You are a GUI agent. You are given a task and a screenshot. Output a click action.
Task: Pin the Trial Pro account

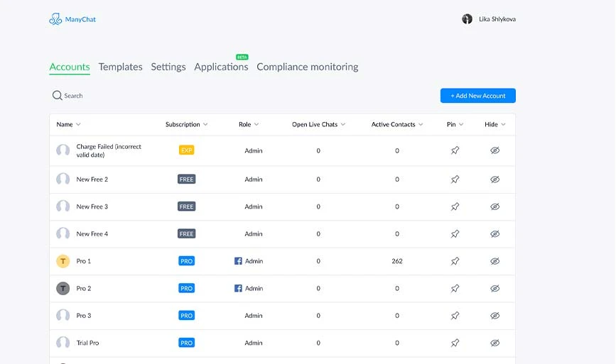pos(455,343)
